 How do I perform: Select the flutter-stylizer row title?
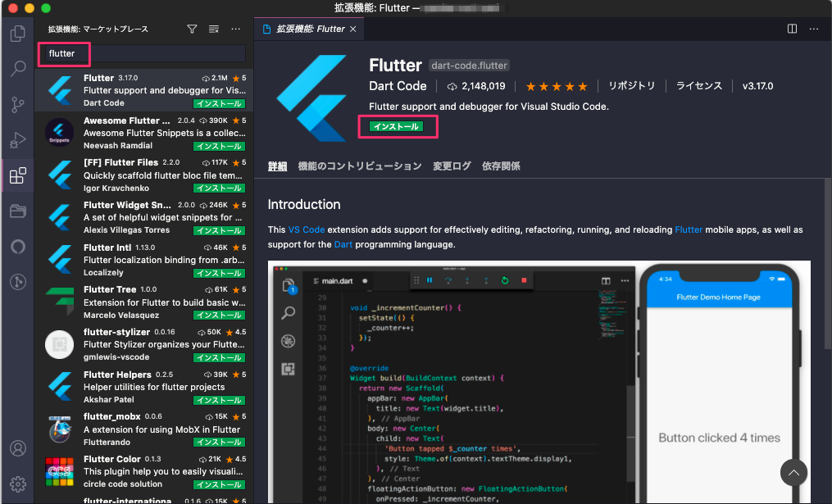pos(116,332)
